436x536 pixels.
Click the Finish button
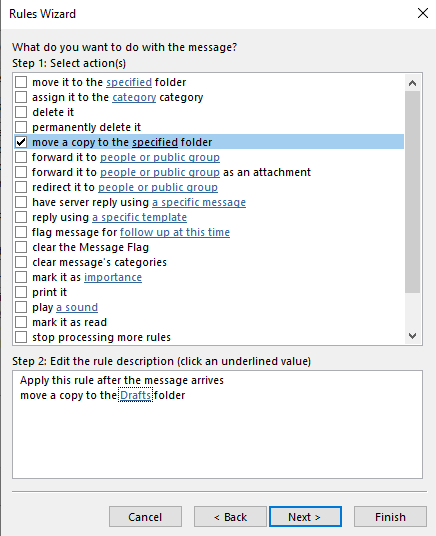pyautogui.click(x=390, y=517)
